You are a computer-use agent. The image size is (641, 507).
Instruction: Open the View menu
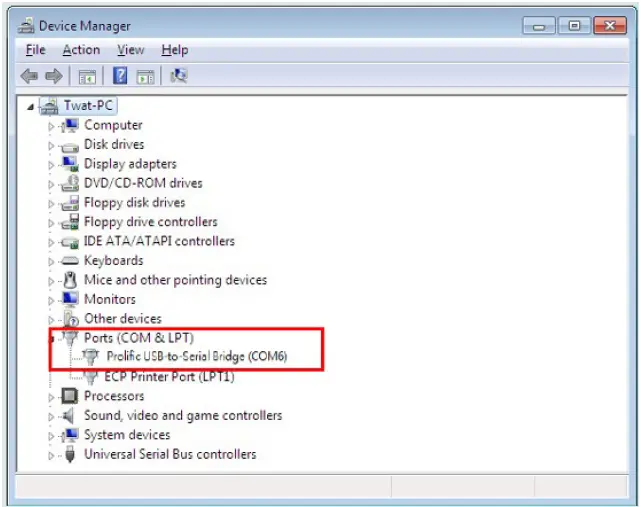(131, 50)
